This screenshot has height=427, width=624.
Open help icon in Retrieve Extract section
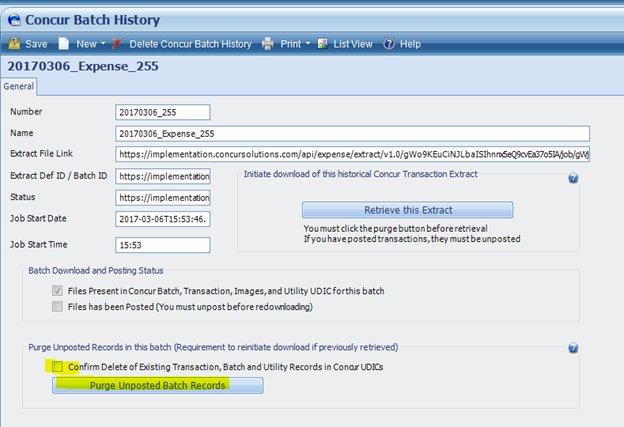[573, 178]
